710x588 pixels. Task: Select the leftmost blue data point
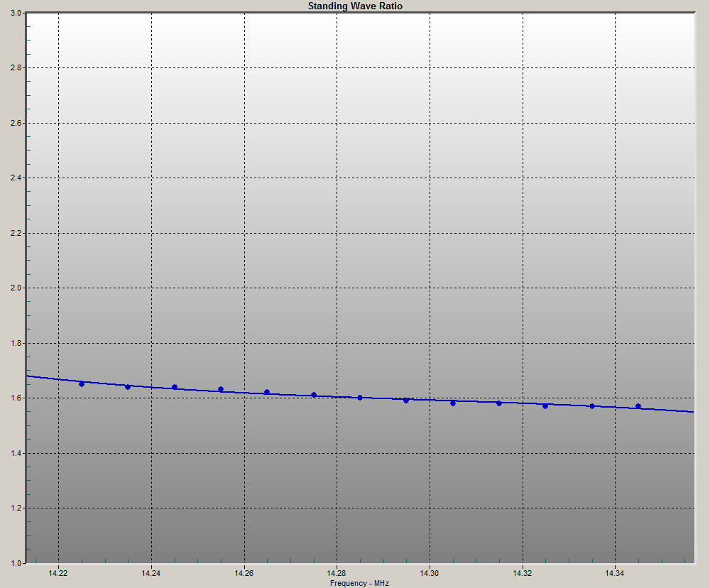(x=83, y=383)
